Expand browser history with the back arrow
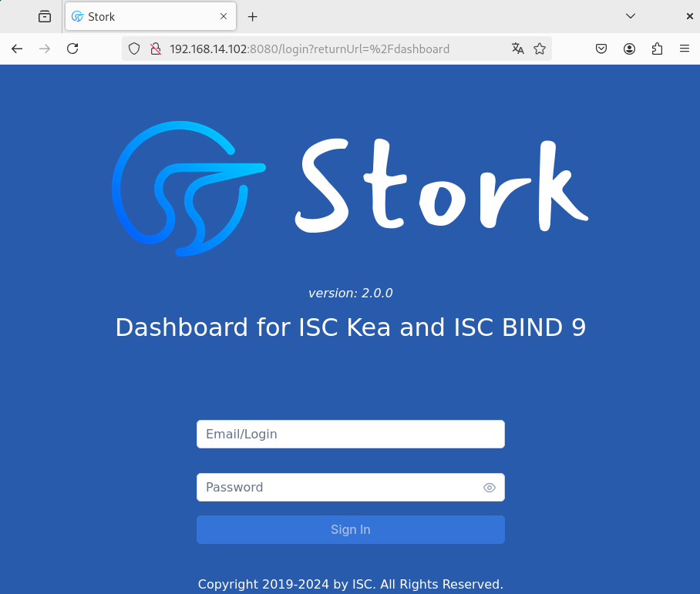This screenshot has height=594, width=700. tap(17, 48)
